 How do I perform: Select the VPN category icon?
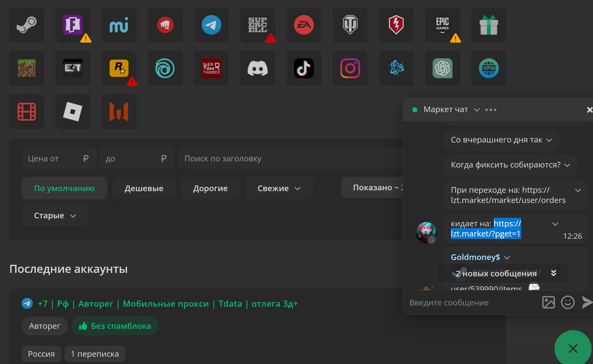[x=489, y=68]
